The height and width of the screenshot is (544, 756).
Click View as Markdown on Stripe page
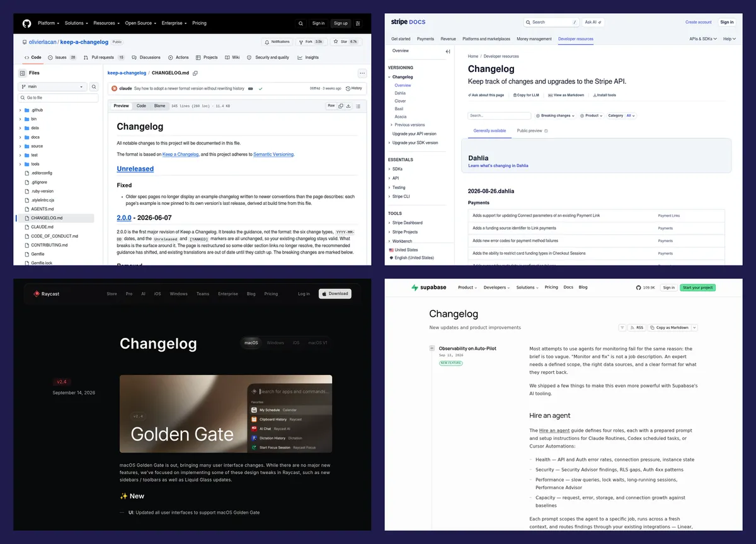point(566,95)
